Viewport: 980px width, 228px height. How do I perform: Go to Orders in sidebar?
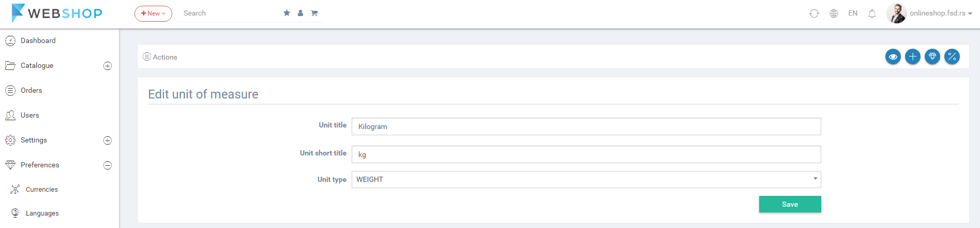pyautogui.click(x=31, y=90)
